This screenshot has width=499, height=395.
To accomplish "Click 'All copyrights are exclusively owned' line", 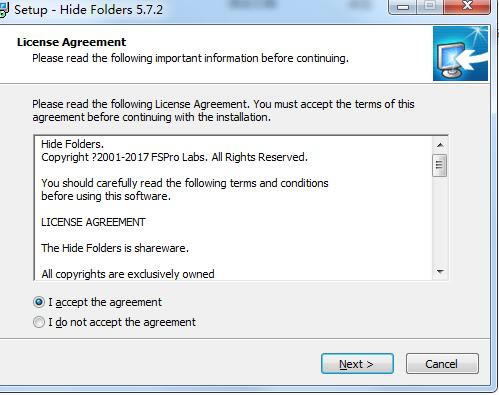I will [128, 274].
